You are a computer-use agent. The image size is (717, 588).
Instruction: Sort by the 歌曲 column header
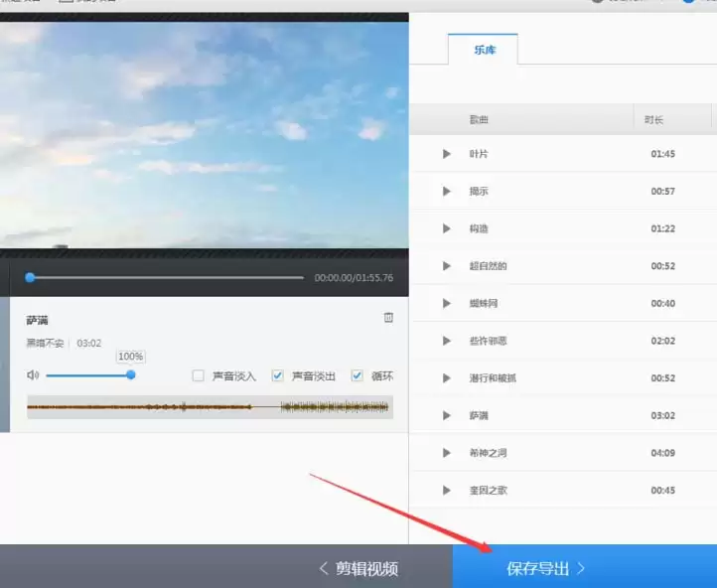coord(479,120)
